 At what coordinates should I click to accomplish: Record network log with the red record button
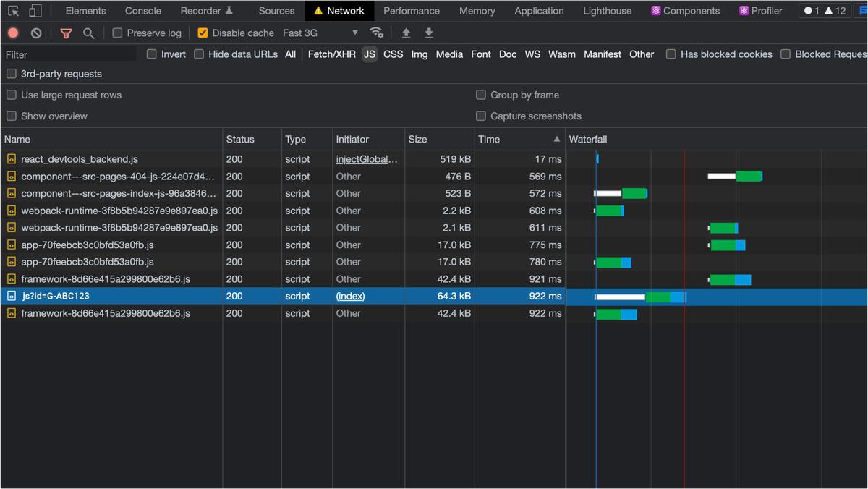(x=12, y=33)
